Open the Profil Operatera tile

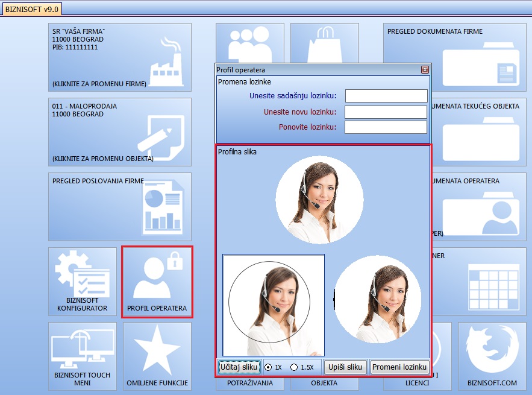pos(157,282)
